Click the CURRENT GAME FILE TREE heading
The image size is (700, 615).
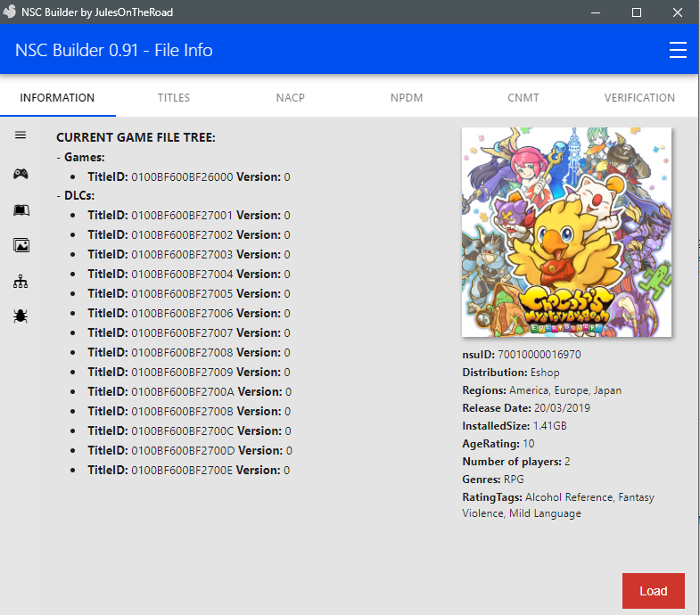coord(136,137)
